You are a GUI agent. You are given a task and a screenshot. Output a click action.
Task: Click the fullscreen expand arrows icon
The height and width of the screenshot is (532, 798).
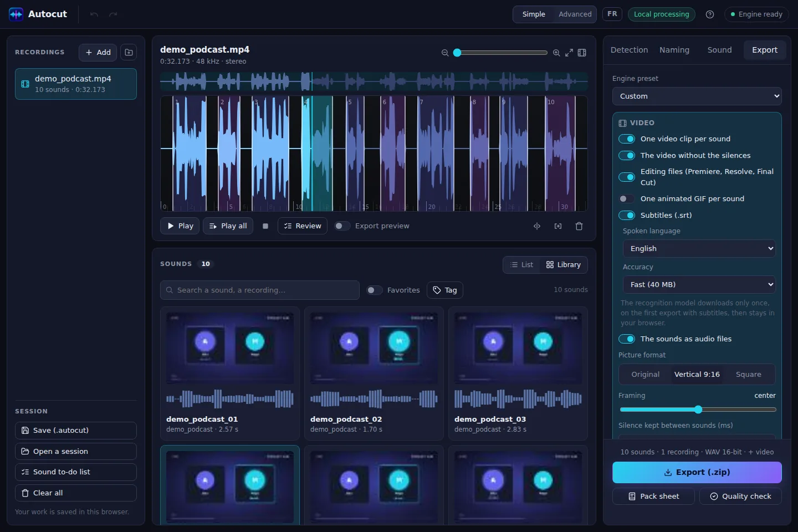(x=569, y=53)
